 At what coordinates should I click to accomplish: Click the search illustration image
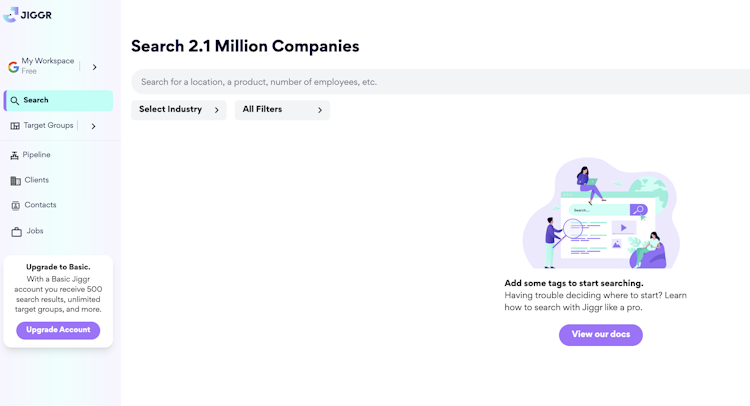(601, 213)
